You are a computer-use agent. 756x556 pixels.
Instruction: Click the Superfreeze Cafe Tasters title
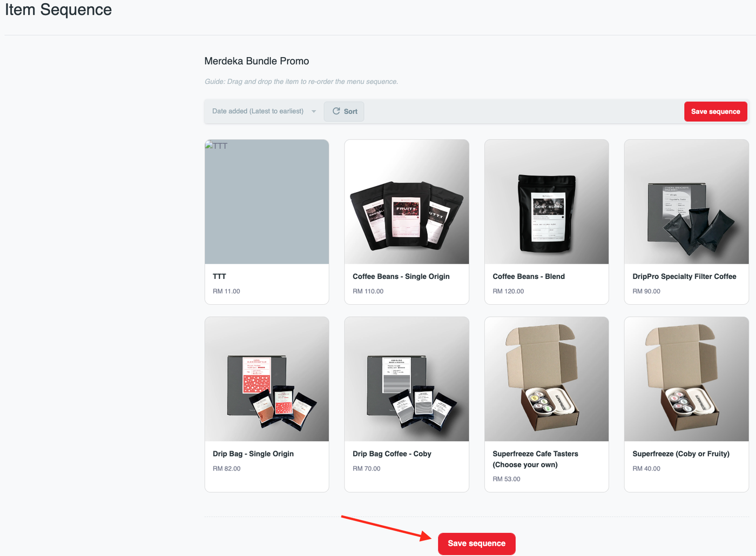pos(535,459)
